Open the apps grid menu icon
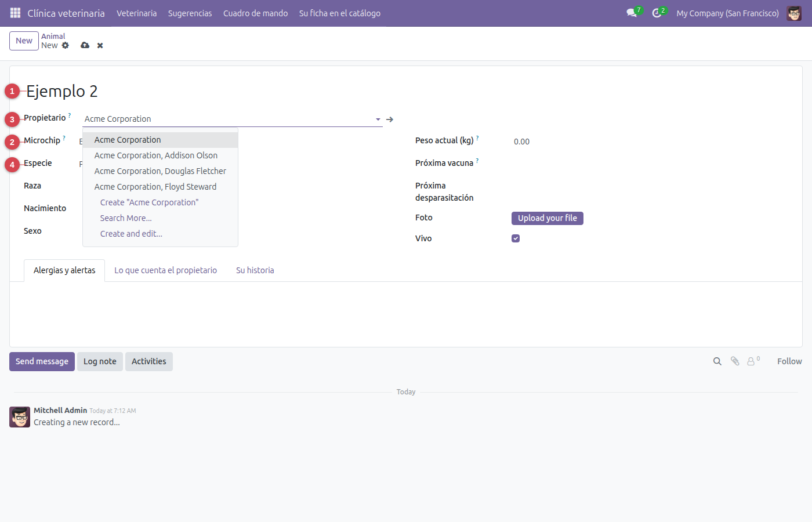 pos(16,13)
